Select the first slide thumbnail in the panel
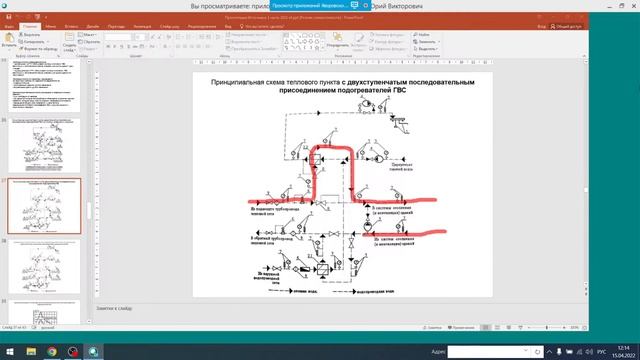 pos(44,86)
